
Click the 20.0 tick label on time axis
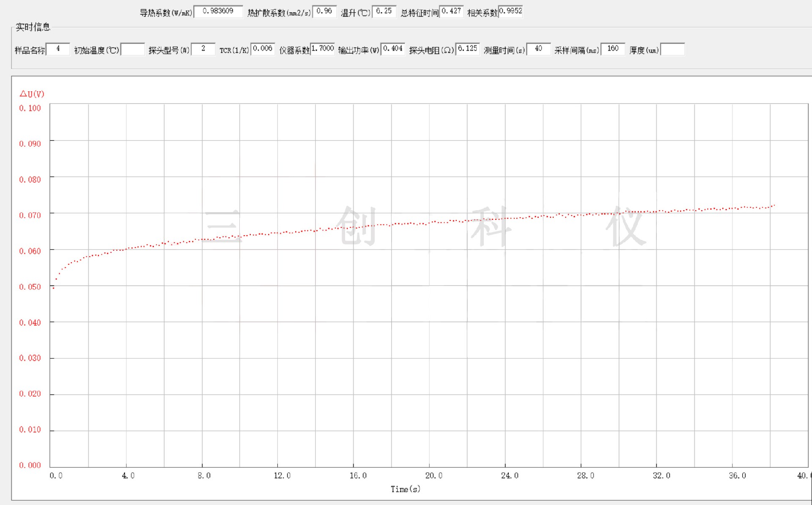tap(433, 476)
